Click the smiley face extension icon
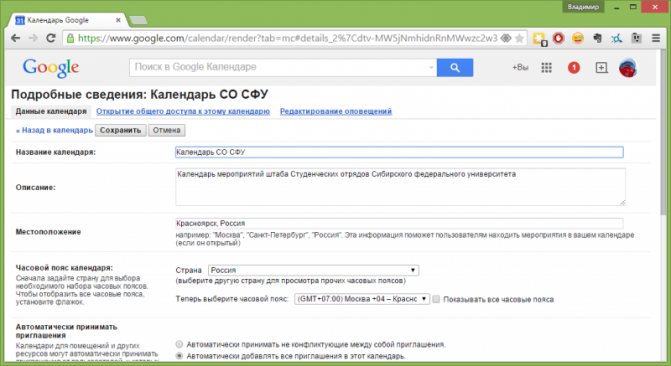 [578, 39]
